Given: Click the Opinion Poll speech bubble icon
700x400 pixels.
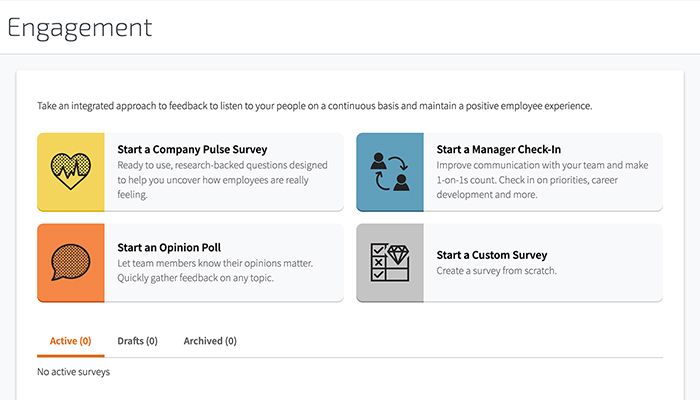Looking at the screenshot, I should pyautogui.click(x=70, y=262).
